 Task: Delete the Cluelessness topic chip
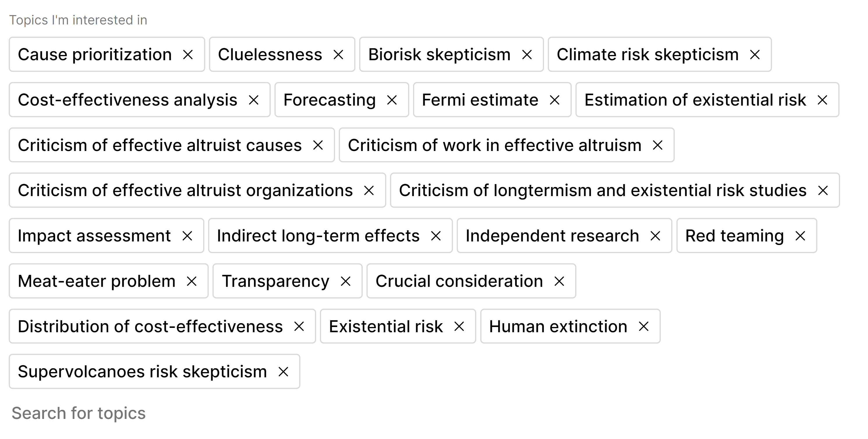point(338,54)
